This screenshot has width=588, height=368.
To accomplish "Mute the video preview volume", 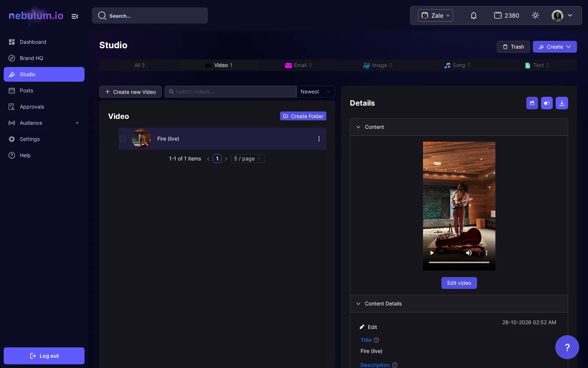I will (x=469, y=253).
